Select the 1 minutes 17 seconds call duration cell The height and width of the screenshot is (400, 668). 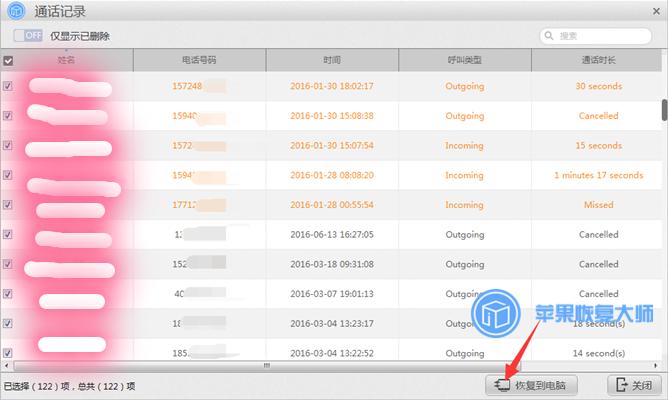coord(598,175)
